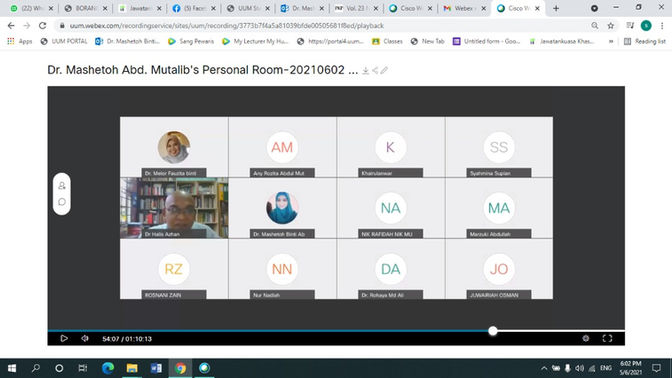Image resolution: width=672 pixels, height=378 pixels.
Task: Launch Microsoft Edge from taskbar
Action: click(108, 368)
